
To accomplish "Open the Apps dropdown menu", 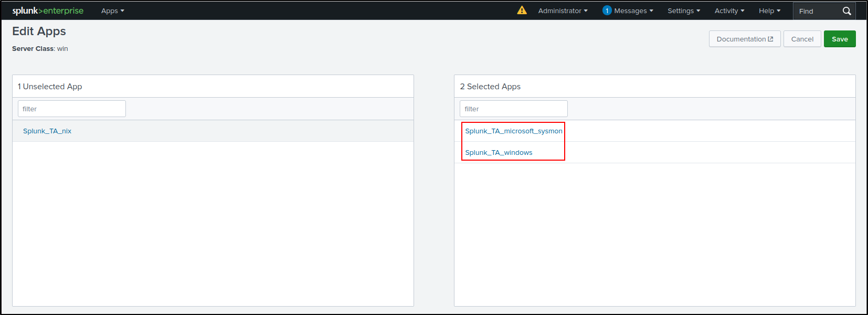I will pos(112,10).
